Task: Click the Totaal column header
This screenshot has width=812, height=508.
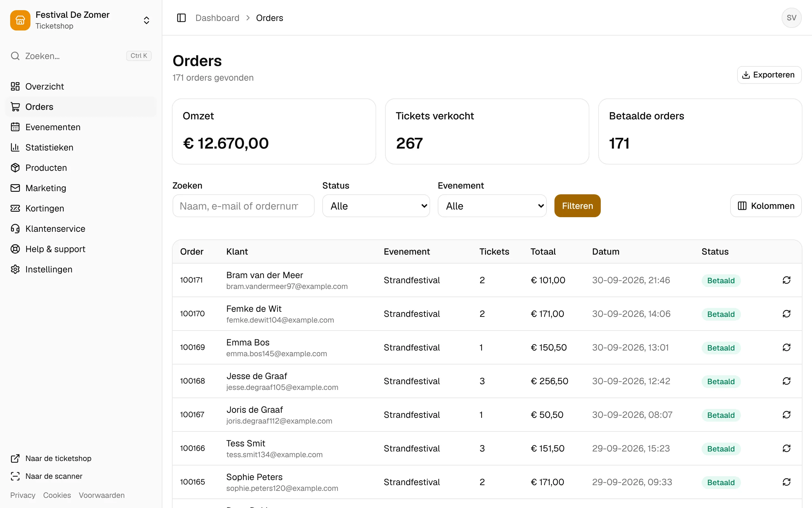Action: 543,252
